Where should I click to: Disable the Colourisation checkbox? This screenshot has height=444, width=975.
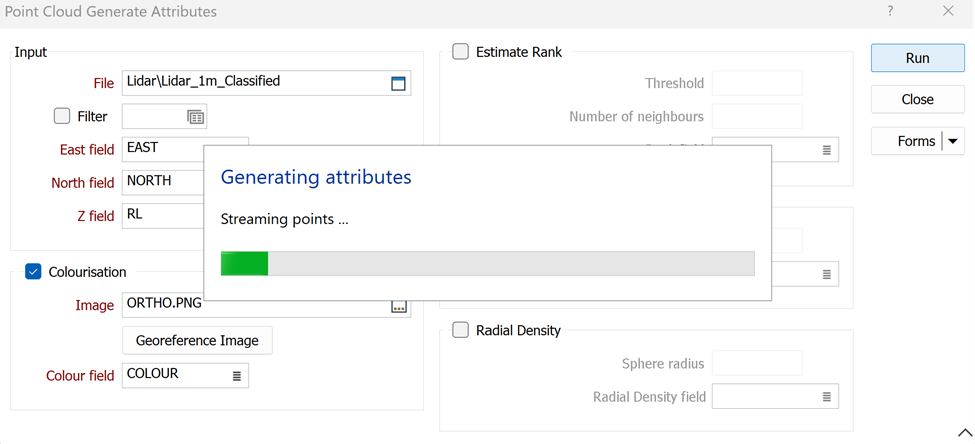pos(33,271)
